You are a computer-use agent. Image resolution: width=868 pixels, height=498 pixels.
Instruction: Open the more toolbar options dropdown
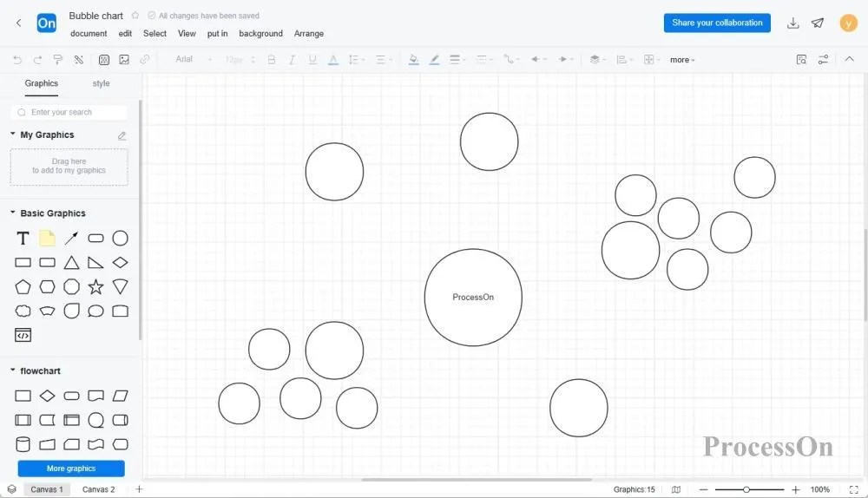(682, 60)
